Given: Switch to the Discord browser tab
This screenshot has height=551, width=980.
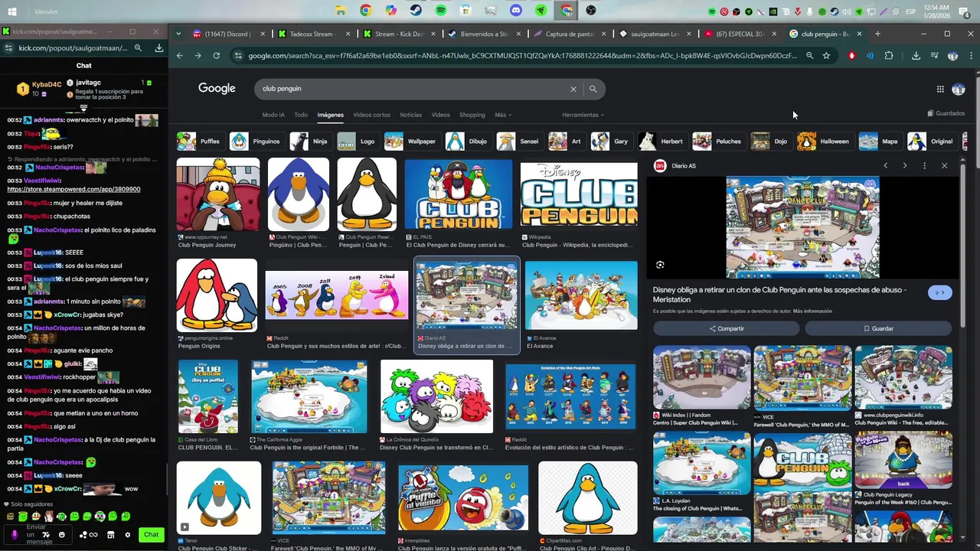Looking at the screenshot, I should pyautogui.click(x=229, y=34).
